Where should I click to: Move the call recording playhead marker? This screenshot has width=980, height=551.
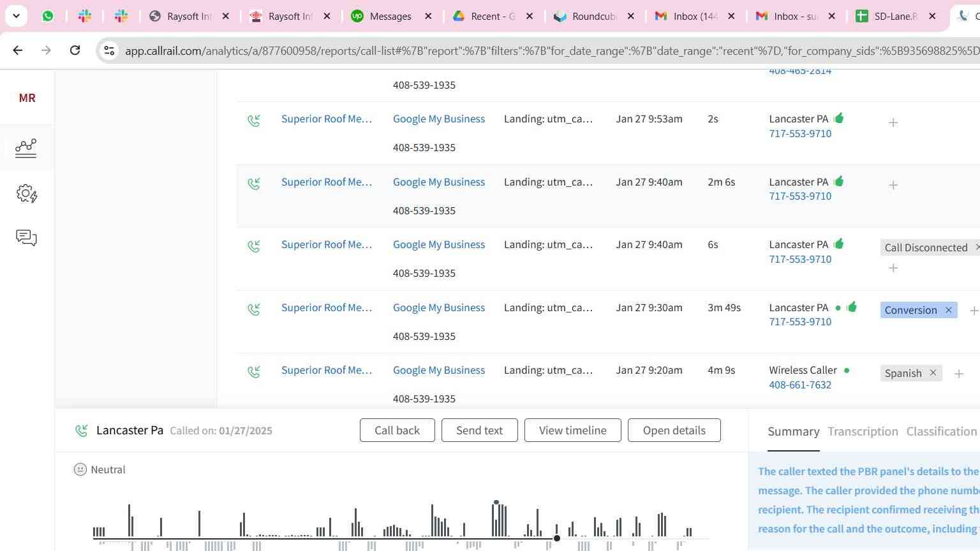pyautogui.click(x=557, y=538)
